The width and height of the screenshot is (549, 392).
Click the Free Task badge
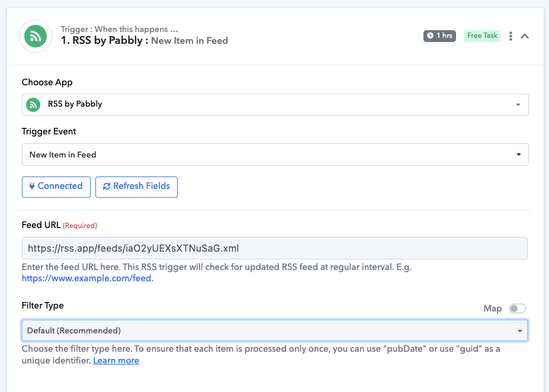click(482, 36)
